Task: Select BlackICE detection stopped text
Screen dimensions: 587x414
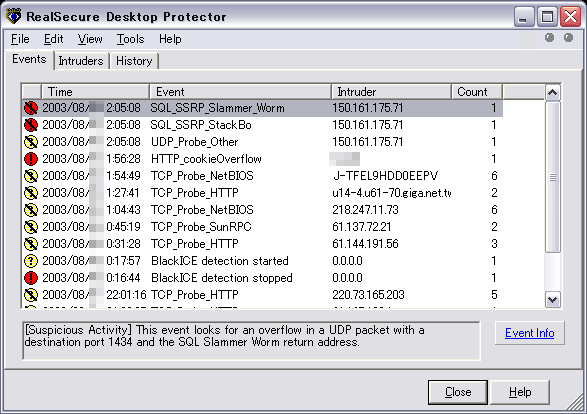Action: [222, 278]
